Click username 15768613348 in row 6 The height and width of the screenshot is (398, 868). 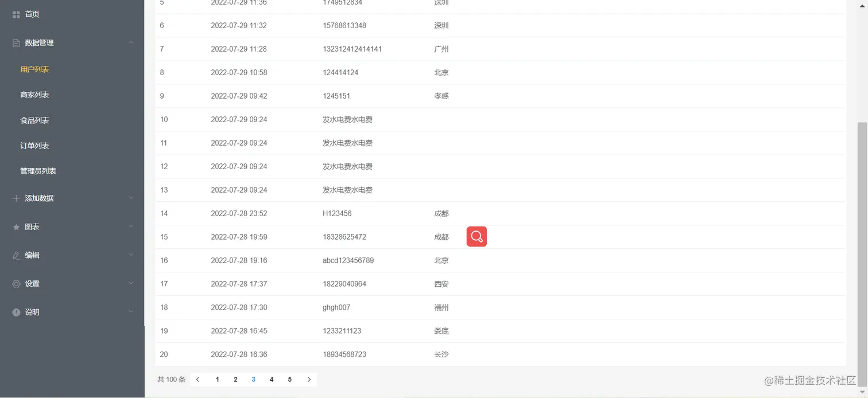344,26
